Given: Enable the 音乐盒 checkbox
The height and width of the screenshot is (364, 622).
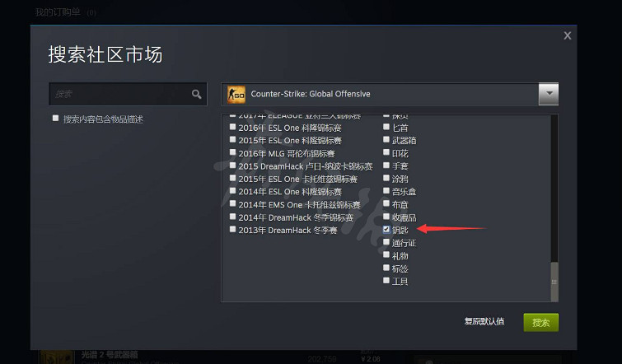Looking at the screenshot, I should pyautogui.click(x=386, y=191).
